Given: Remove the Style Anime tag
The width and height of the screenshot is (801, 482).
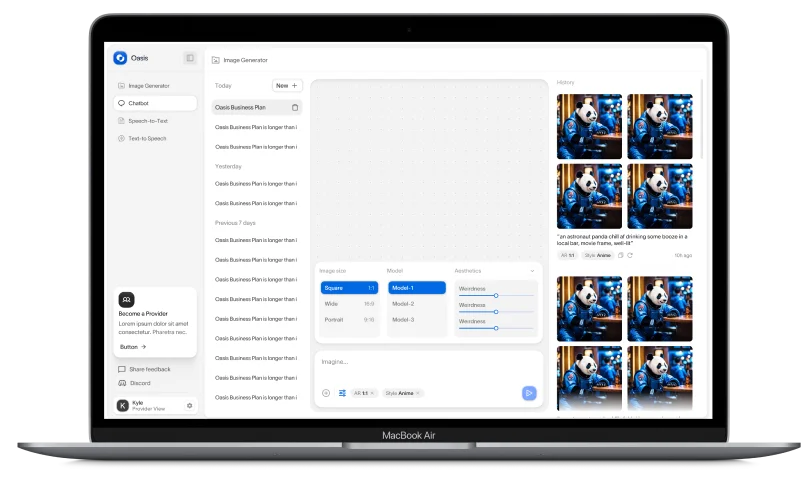Looking at the screenshot, I should 418,393.
